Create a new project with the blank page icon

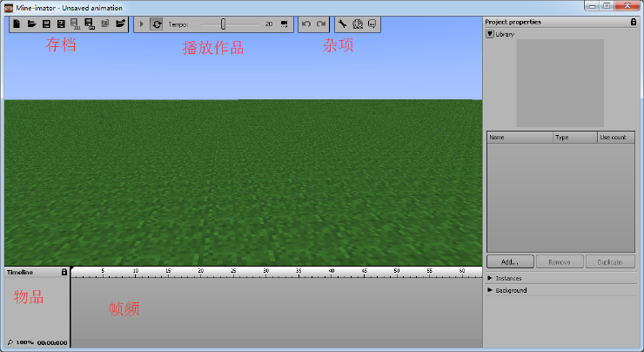(17, 24)
